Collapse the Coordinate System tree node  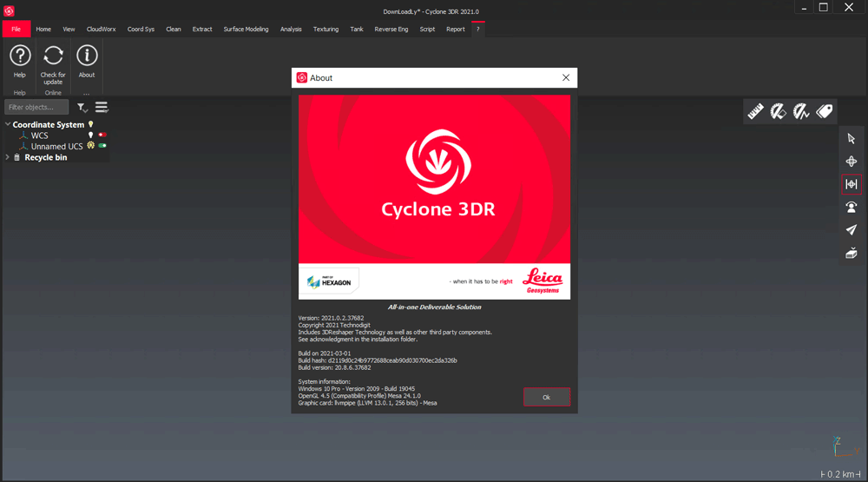tap(8, 125)
